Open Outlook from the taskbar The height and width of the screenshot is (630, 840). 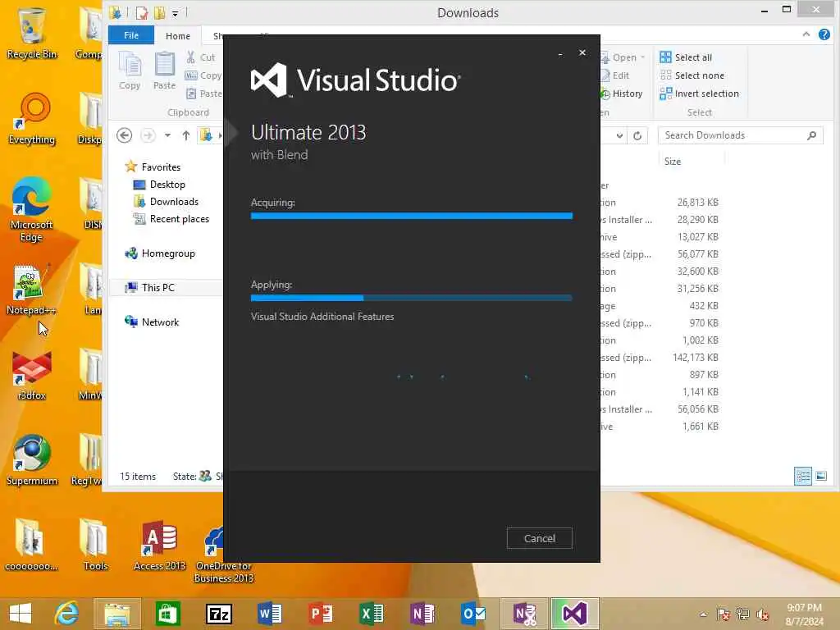point(473,614)
